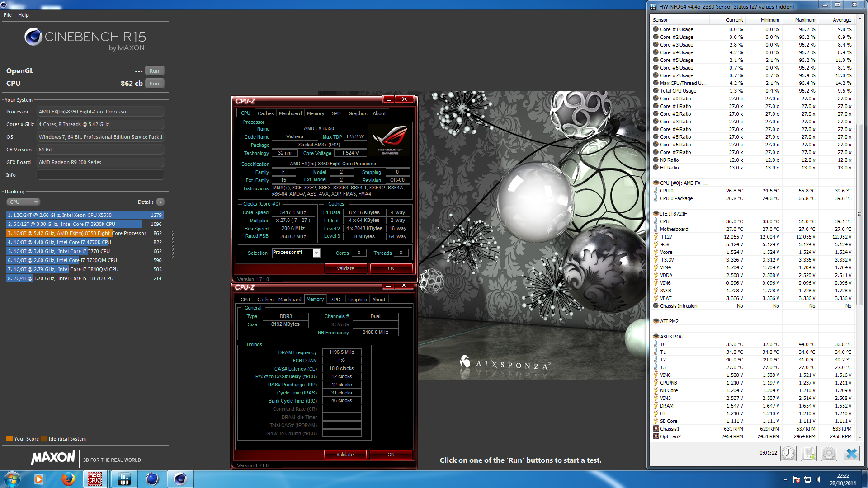Click HWiNFO scrollbar down arrow

coord(859,437)
